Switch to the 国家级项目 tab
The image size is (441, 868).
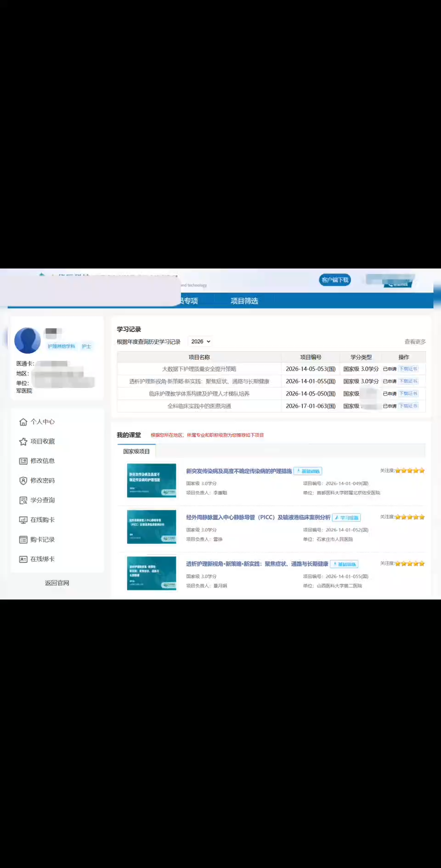tap(136, 451)
